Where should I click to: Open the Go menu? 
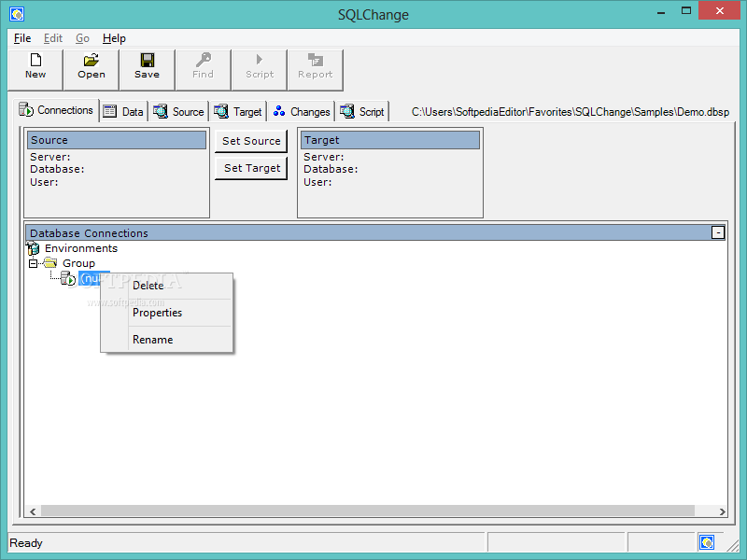pos(82,38)
